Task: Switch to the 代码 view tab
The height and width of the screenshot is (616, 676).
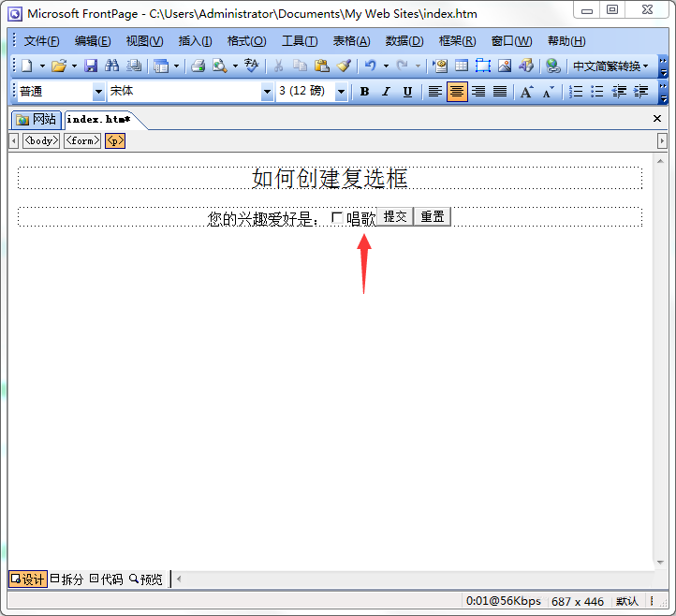Action: pos(107,579)
